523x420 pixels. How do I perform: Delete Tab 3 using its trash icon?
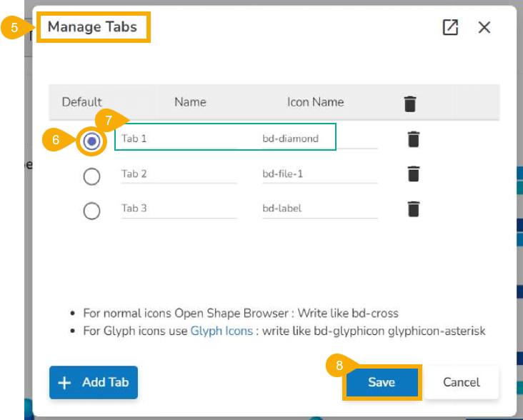click(413, 209)
